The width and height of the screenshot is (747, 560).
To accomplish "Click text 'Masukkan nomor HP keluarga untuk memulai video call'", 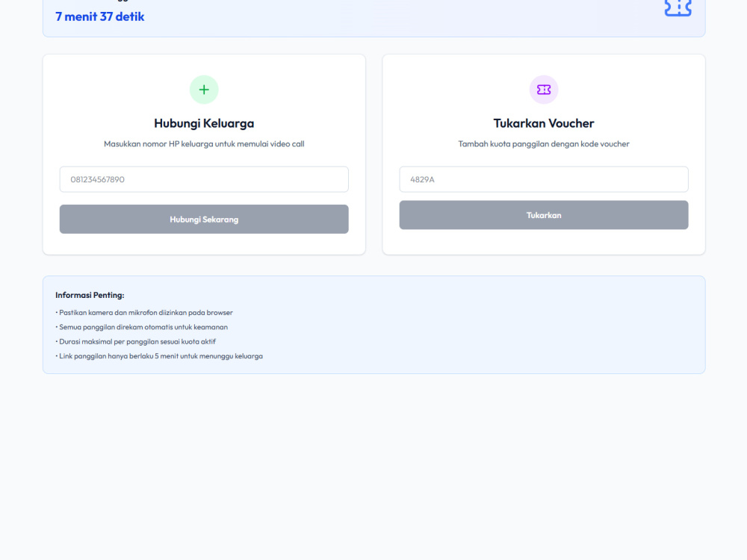I will (204, 144).
